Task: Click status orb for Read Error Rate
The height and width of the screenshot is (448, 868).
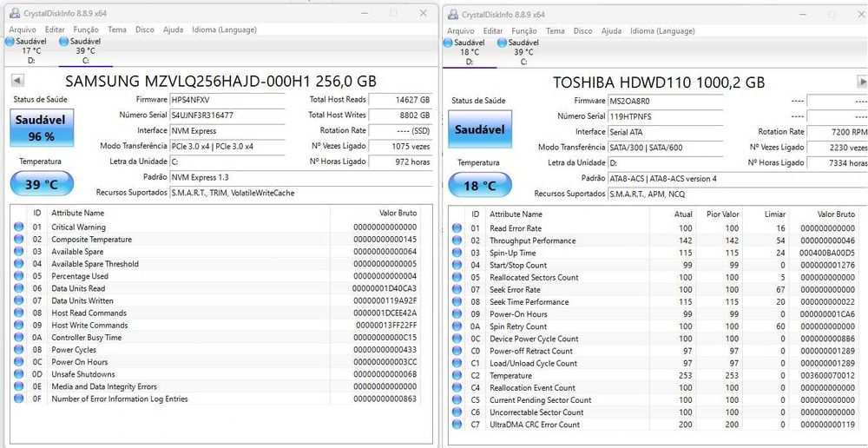Action: (457, 228)
